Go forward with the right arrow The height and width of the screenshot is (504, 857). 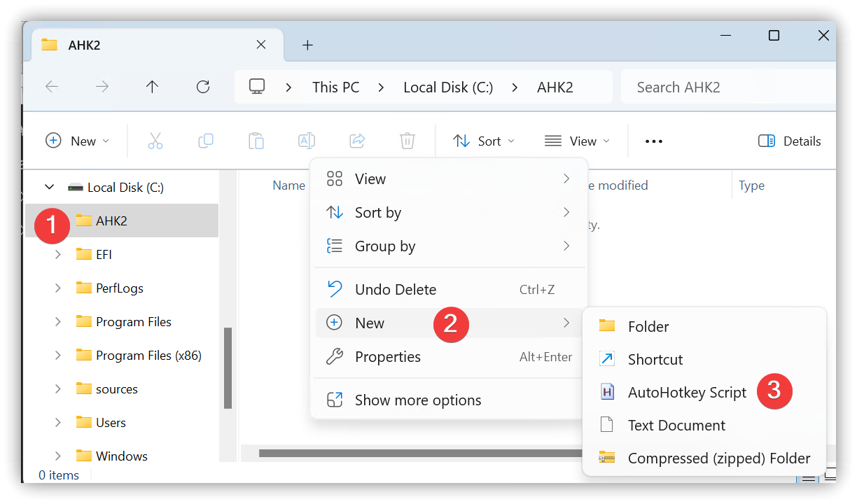[102, 87]
